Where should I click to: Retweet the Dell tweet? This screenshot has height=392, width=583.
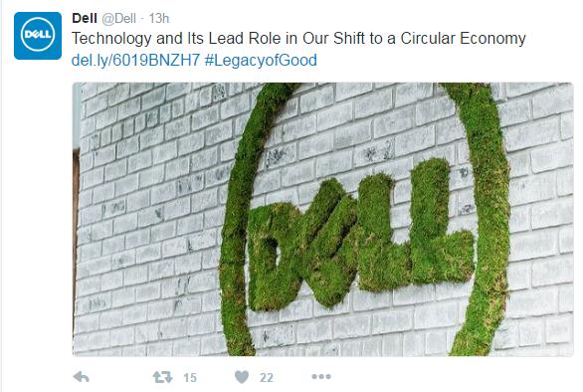pos(163,377)
